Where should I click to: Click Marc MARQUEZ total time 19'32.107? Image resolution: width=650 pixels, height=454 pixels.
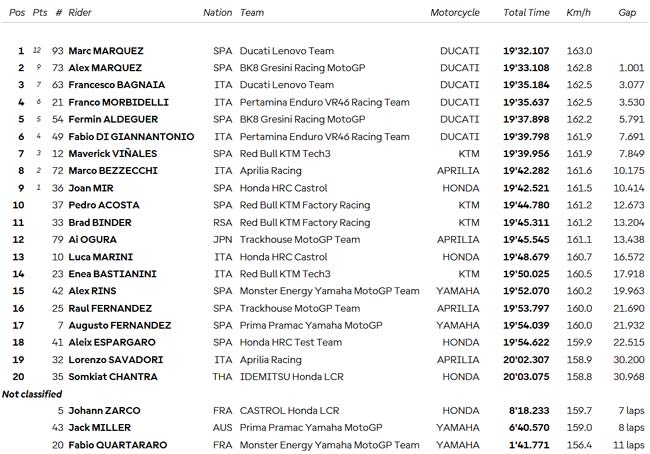point(526,51)
